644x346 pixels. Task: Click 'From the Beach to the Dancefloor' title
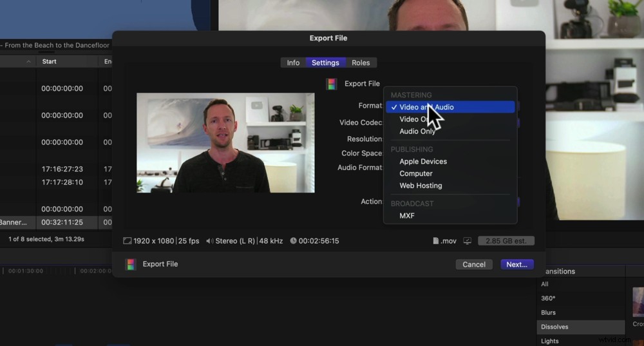(57, 45)
